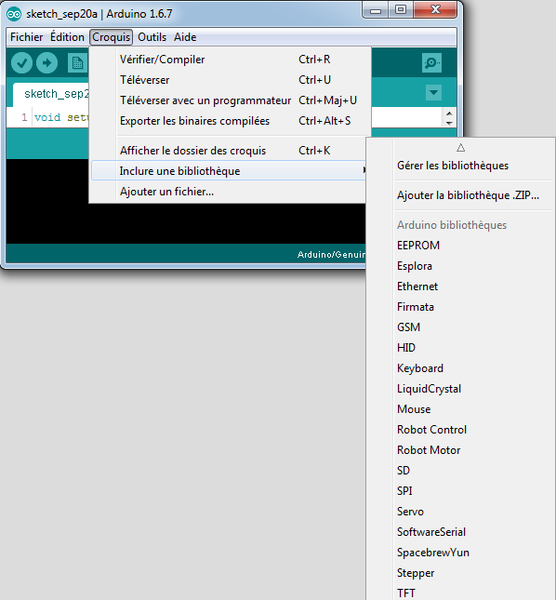Open the Fichier menu

coord(26,37)
